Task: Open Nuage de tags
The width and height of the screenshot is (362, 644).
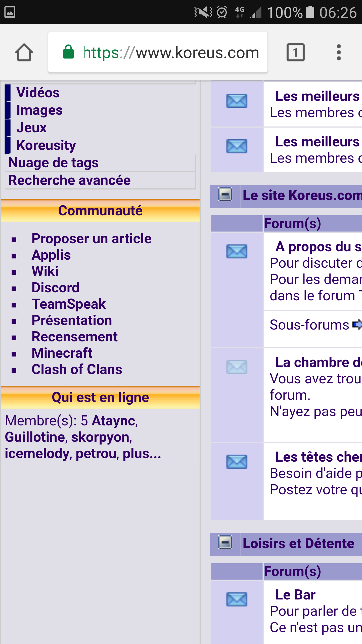Action: [x=53, y=163]
